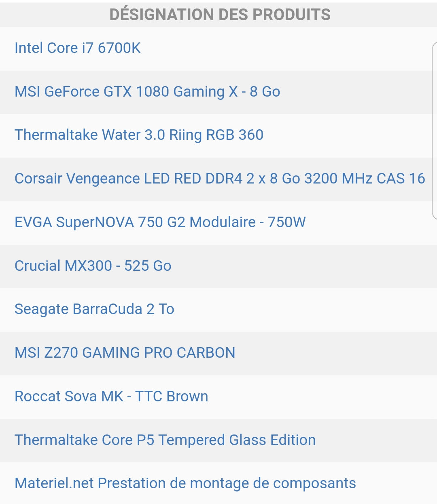Select the table row for the Roccat keyboard

[x=303, y=397]
